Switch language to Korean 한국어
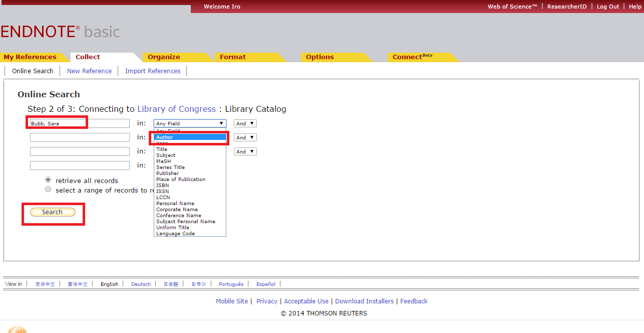 pos(198,284)
